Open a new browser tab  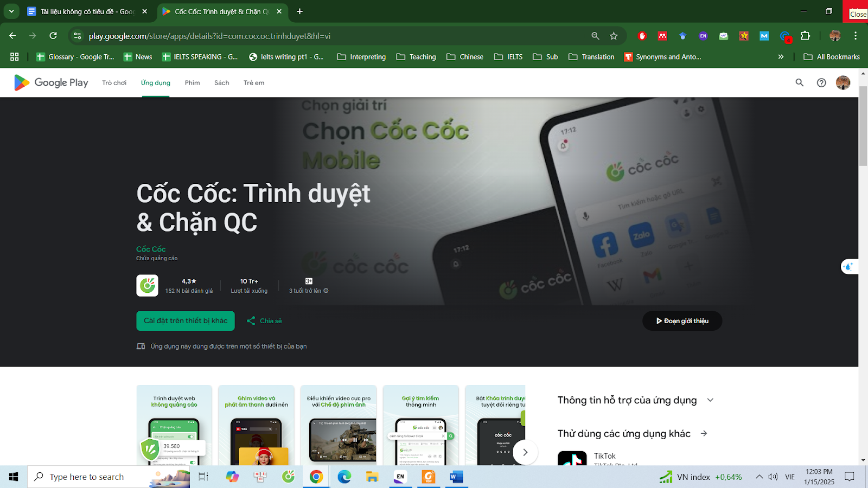(x=299, y=11)
